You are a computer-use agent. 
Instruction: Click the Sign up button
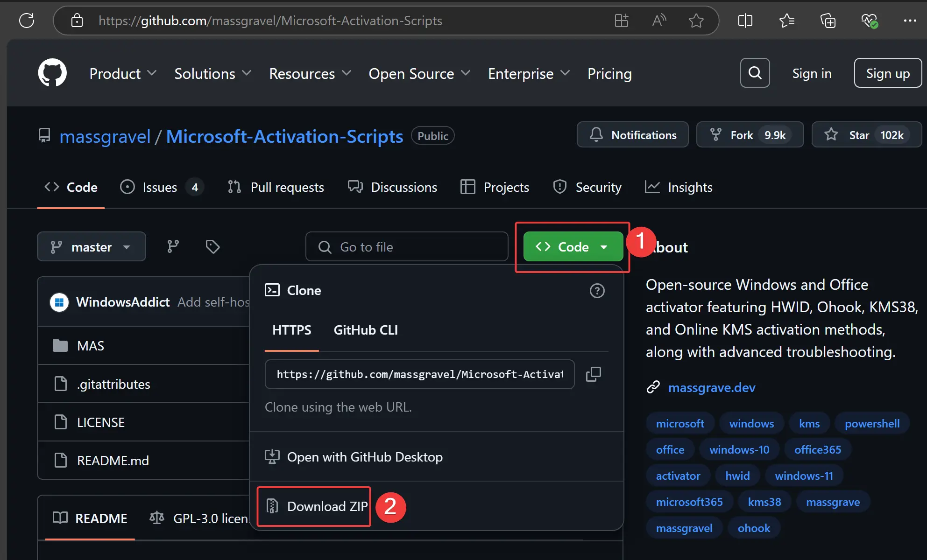[887, 73]
